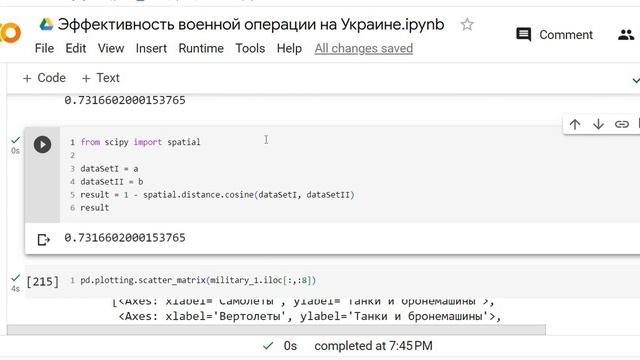This screenshot has height=360, width=640.
Task: Click the Share people icon
Action: [626, 35]
